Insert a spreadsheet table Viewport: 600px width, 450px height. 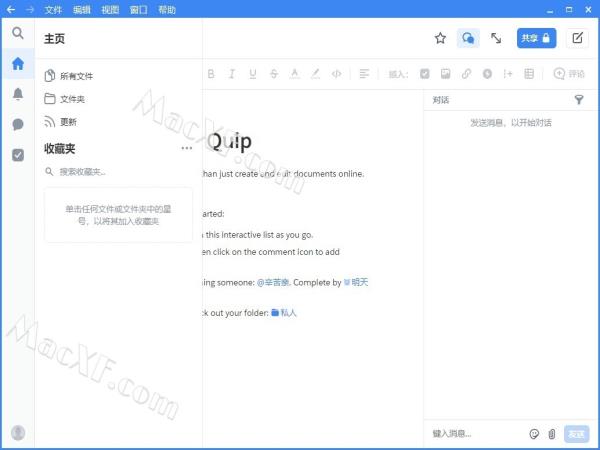point(529,74)
